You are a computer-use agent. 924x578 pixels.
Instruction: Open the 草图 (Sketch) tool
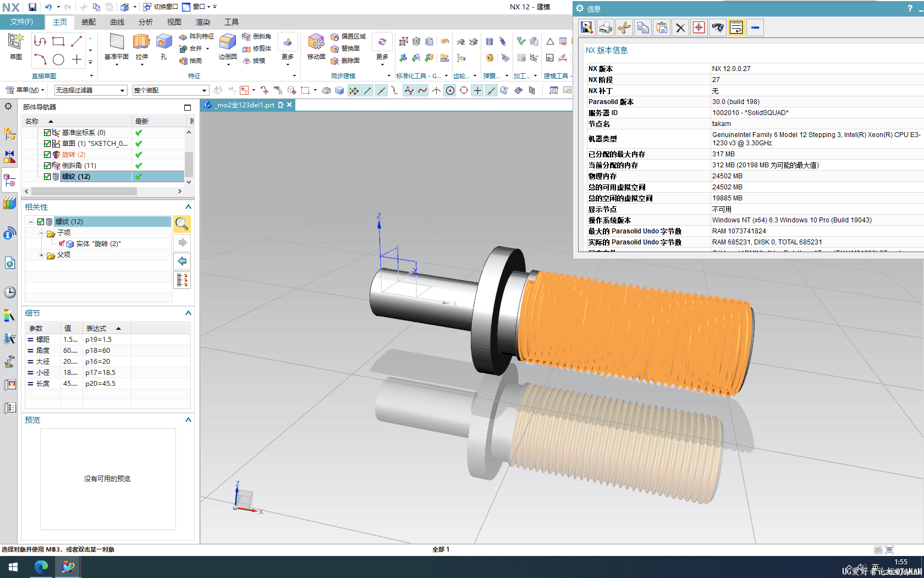pos(15,46)
